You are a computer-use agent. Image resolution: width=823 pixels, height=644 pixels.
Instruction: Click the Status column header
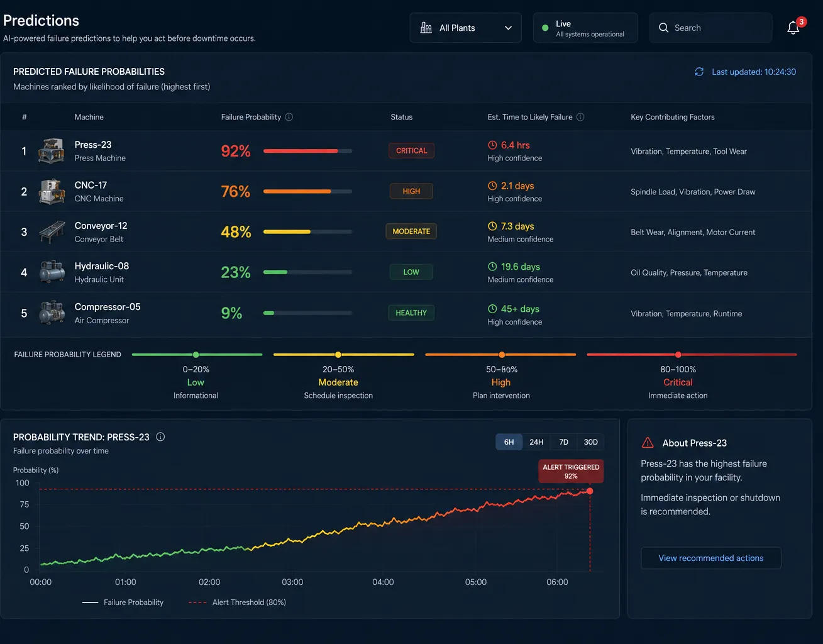tap(402, 117)
